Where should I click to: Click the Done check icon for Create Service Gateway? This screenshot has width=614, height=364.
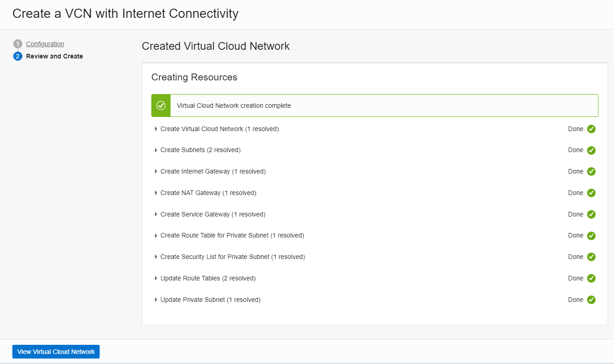(591, 214)
